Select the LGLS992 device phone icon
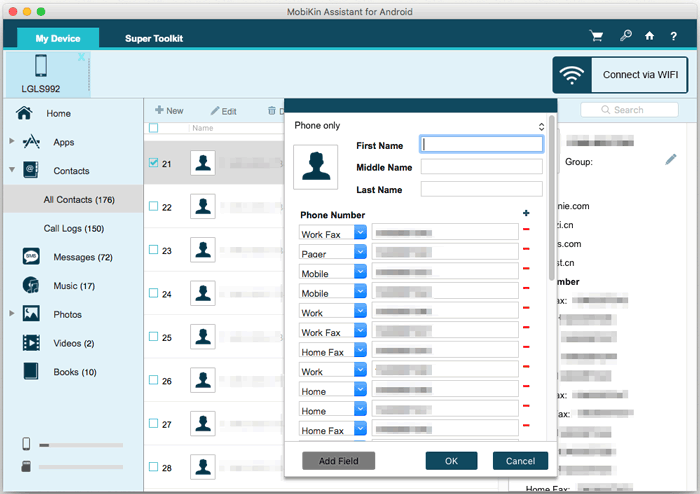This screenshot has height=494, width=700. click(x=41, y=66)
